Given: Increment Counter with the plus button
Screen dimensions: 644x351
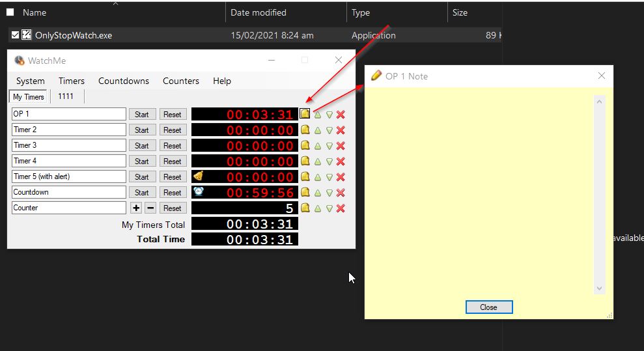Looking at the screenshot, I should 136,208.
